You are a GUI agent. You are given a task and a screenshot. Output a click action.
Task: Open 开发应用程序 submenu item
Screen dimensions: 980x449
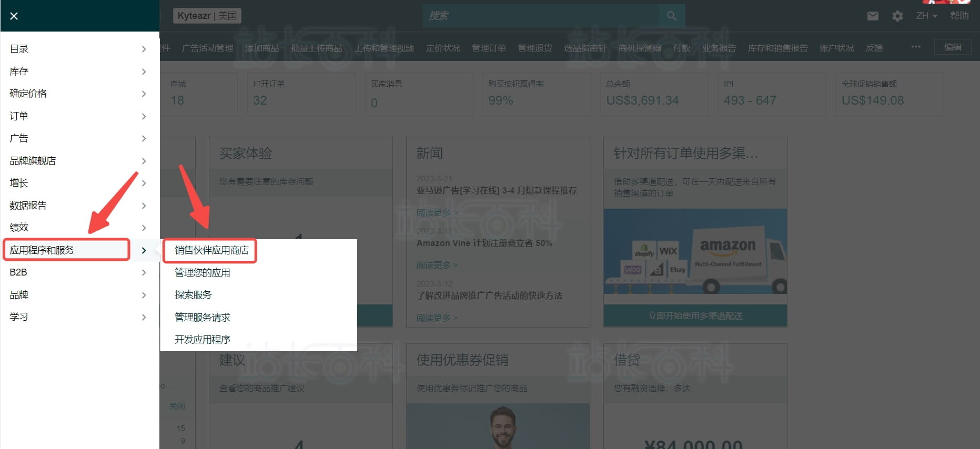click(x=203, y=340)
